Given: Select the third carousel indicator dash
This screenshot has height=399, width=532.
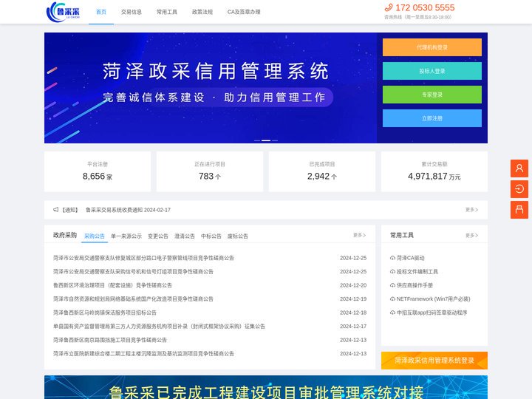Looking at the screenshot, I should (x=275, y=140).
